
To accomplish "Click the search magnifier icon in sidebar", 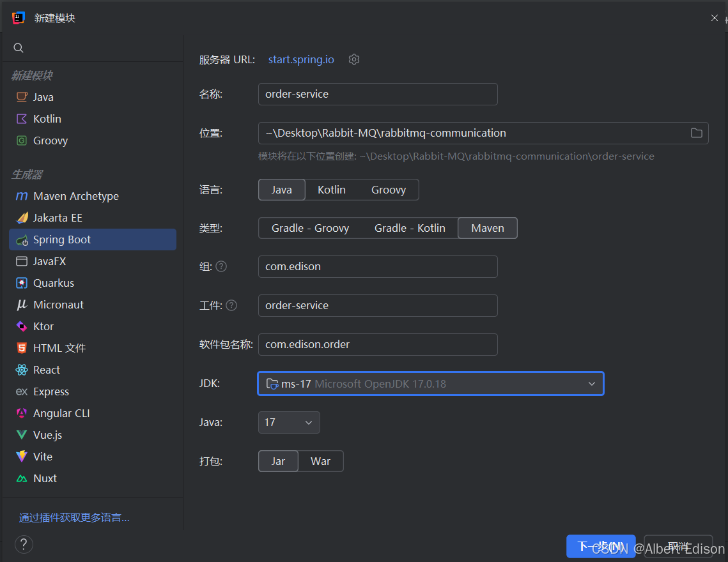I will pyautogui.click(x=19, y=48).
